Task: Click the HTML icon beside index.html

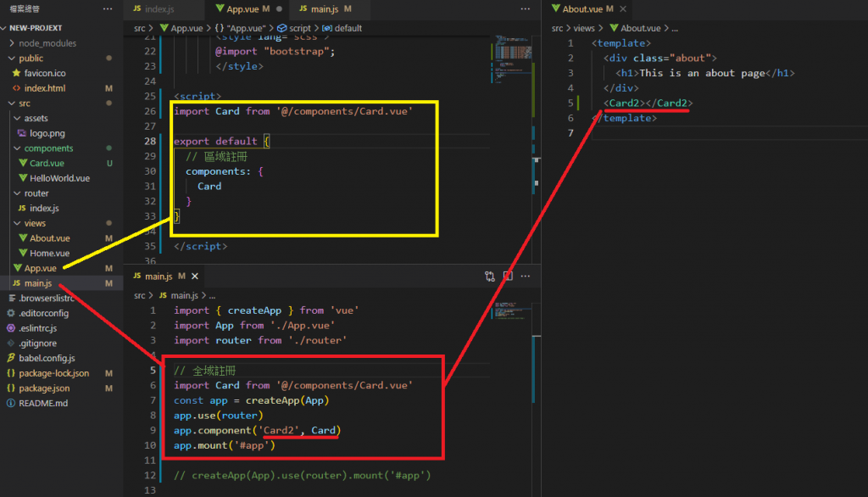Action: (16, 88)
